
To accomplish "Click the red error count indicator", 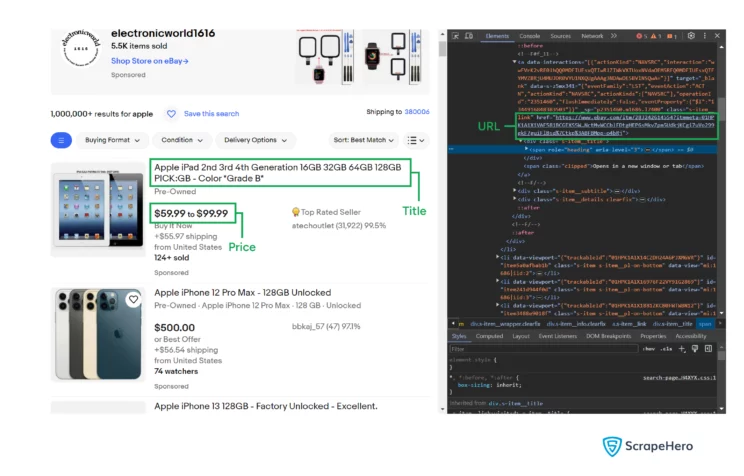I will [x=642, y=36].
